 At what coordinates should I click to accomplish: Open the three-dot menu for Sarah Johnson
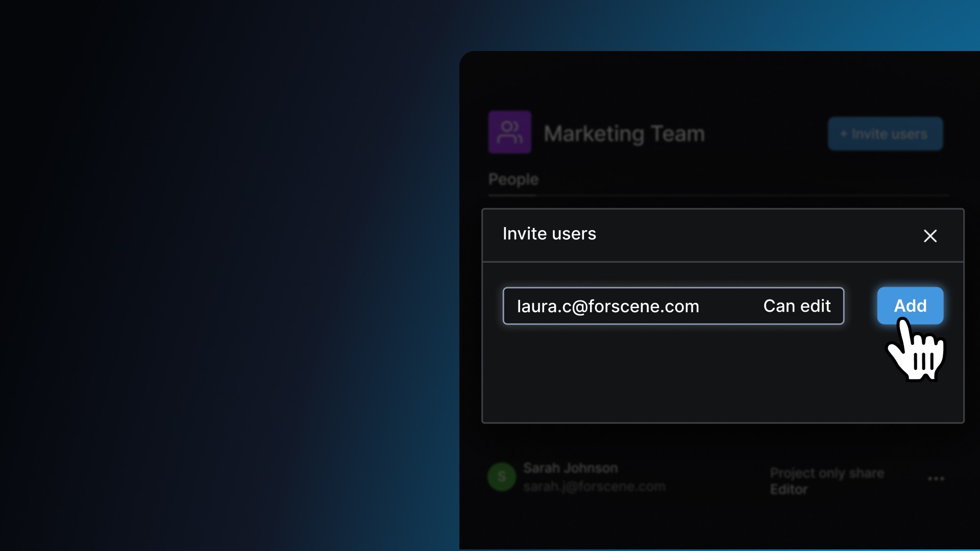pos(936,479)
